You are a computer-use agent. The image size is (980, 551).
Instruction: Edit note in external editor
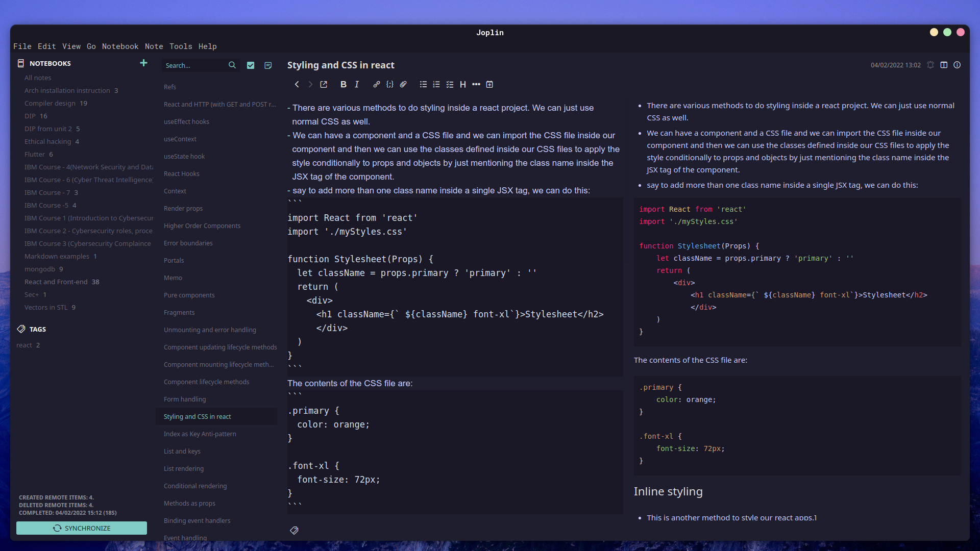[x=324, y=84]
